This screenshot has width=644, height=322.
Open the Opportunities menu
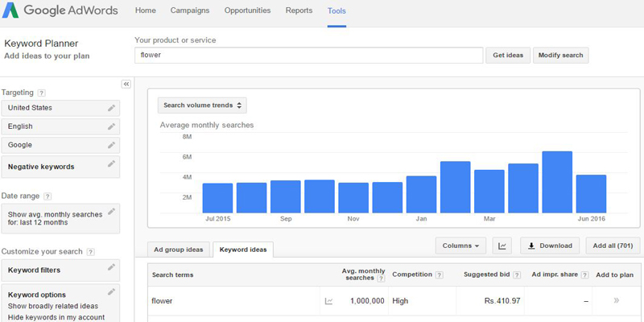point(247,10)
